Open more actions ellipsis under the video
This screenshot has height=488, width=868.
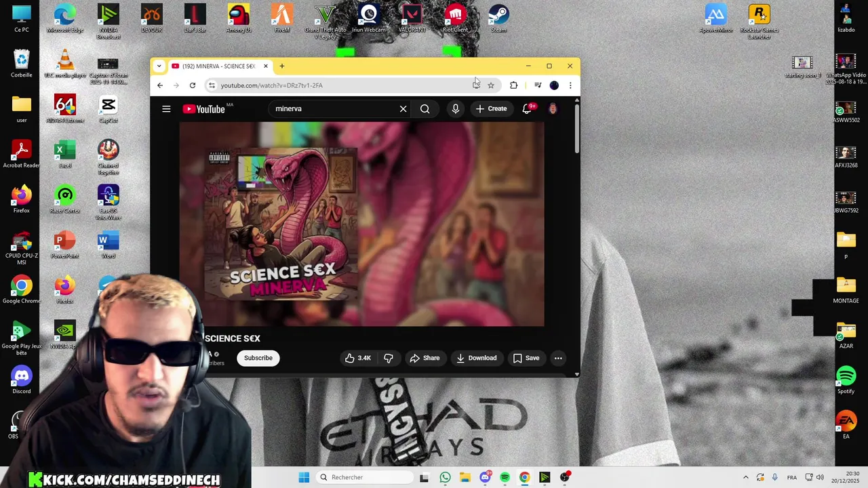click(x=558, y=358)
